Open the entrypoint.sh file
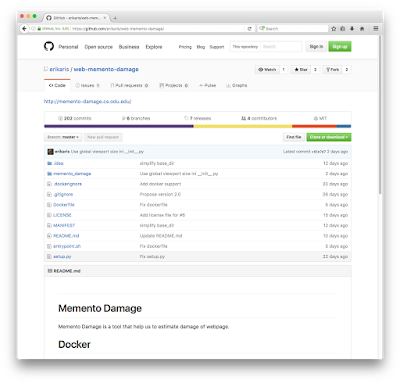The height and width of the screenshot is (384, 400). [67, 246]
